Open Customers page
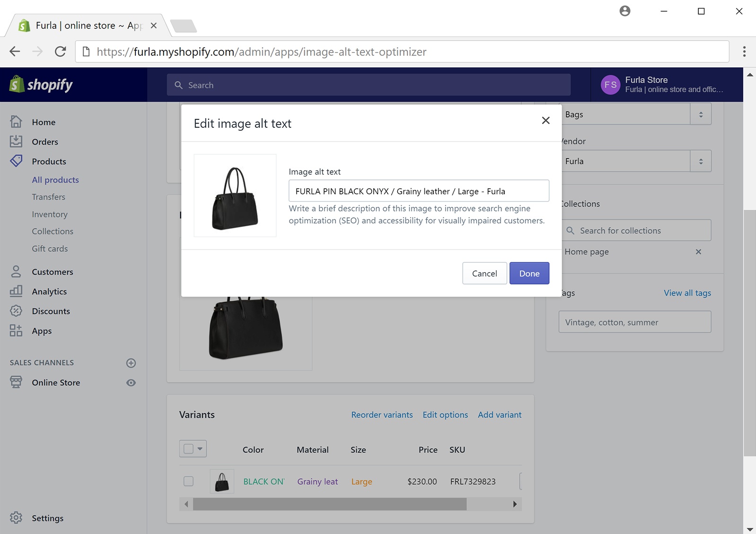The height and width of the screenshot is (534, 756). 53,272
